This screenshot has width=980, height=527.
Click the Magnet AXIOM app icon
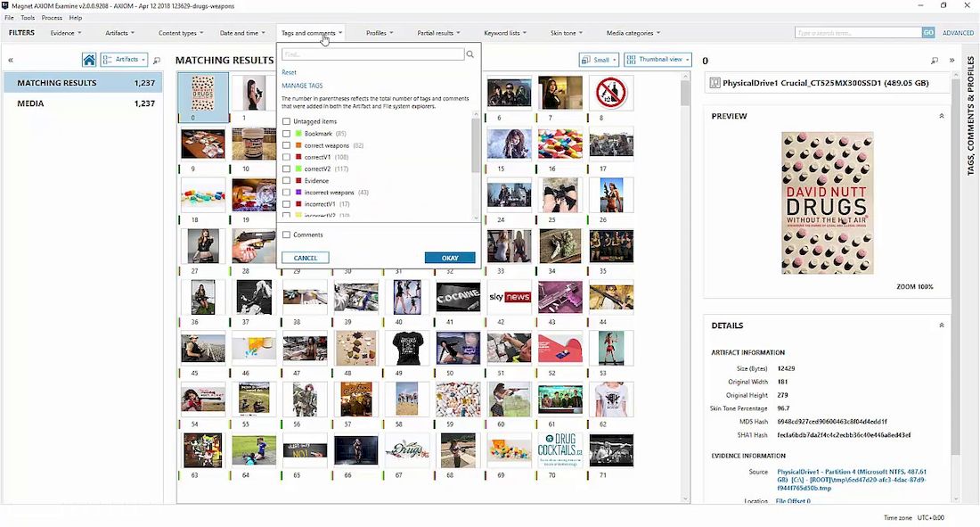tap(5, 5)
